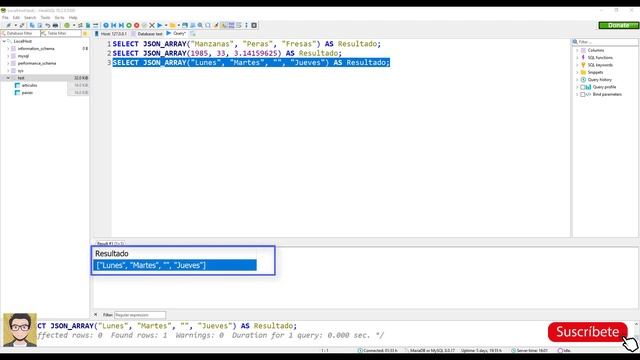The image size is (640, 360).
Task: Click the articulos table icon
Action: click(x=17, y=85)
